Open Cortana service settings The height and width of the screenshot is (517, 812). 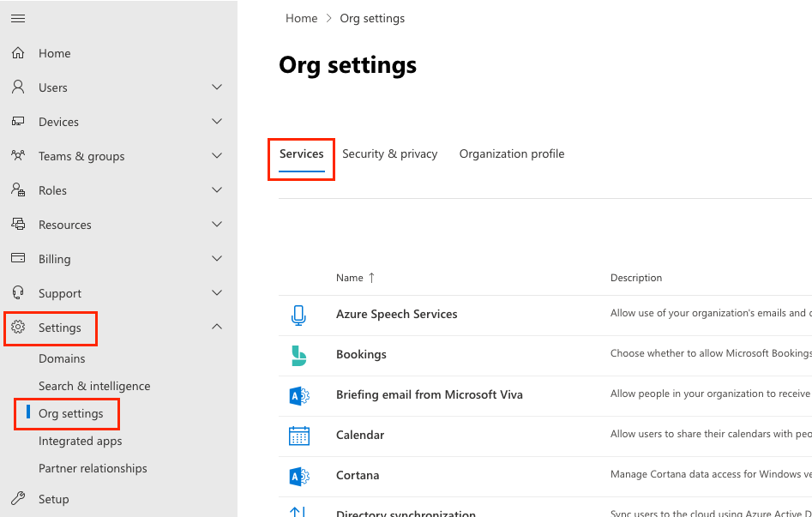click(x=358, y=475)
